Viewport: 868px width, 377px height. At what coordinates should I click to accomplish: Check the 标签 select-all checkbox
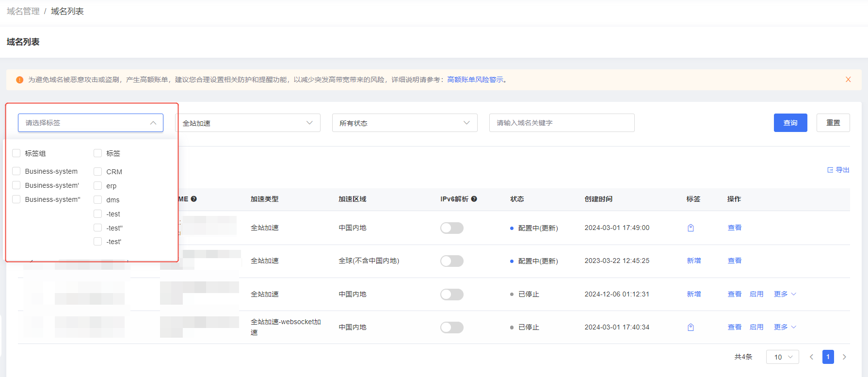pos(98,153)
